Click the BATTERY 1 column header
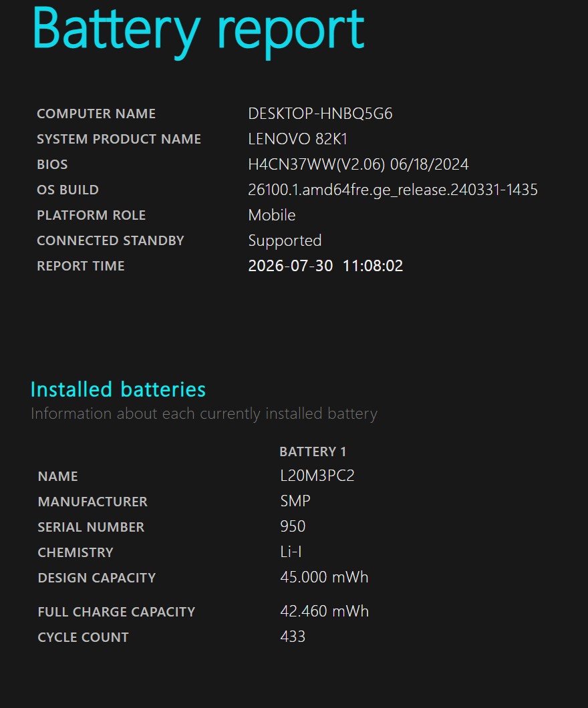The width and height of the screenshot is (588, 708). click(313, 452)
